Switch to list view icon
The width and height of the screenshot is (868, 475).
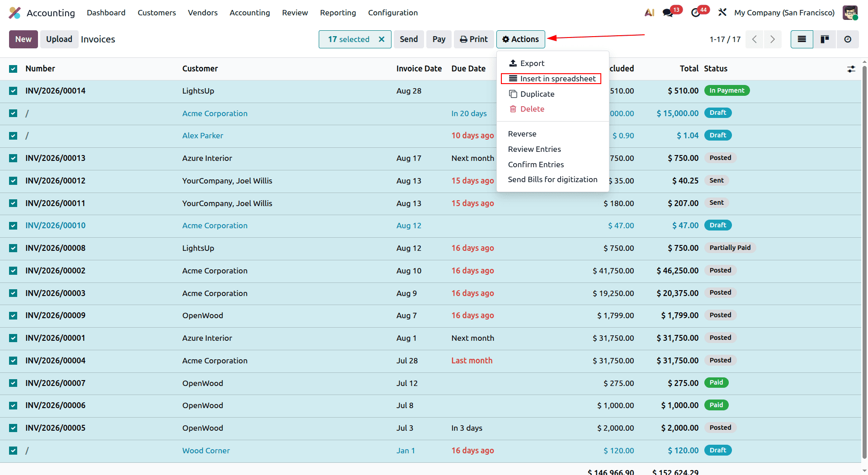802,39
